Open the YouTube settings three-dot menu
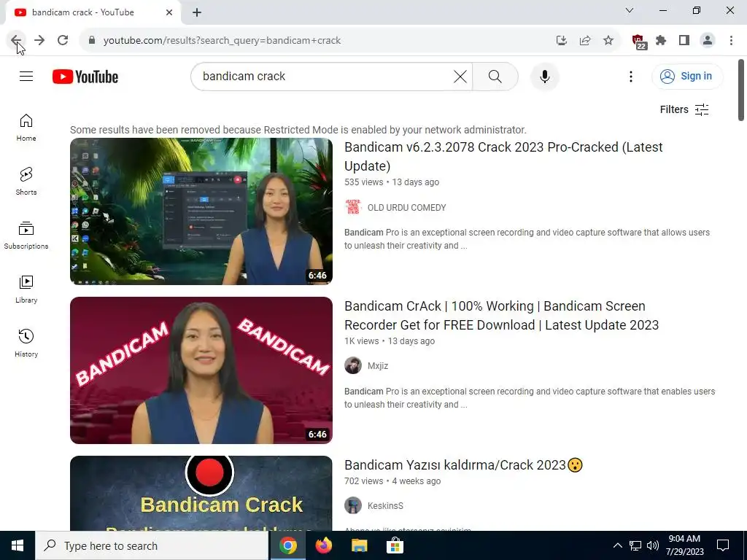747x560 pixels. click(x=631, y=76)
